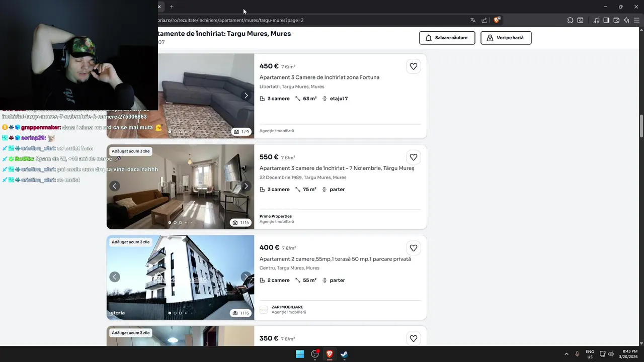Show previous photo of the ZAP Imobiliare listing
This screenshot has width=644, height=362.
click(115, 277)
